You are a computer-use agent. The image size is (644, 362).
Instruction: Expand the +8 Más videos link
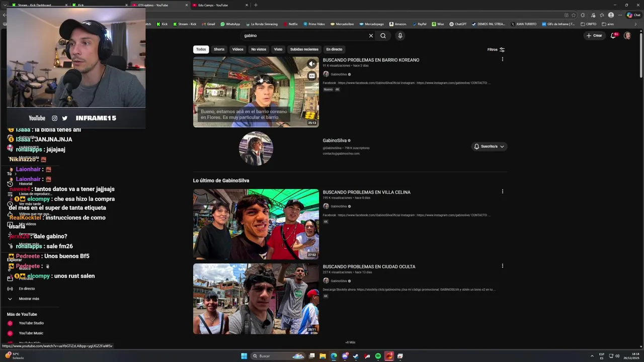click(350, 342)
